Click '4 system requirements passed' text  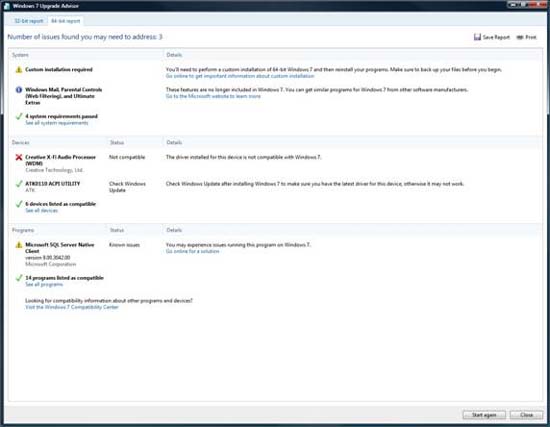(x=61, y=116)
